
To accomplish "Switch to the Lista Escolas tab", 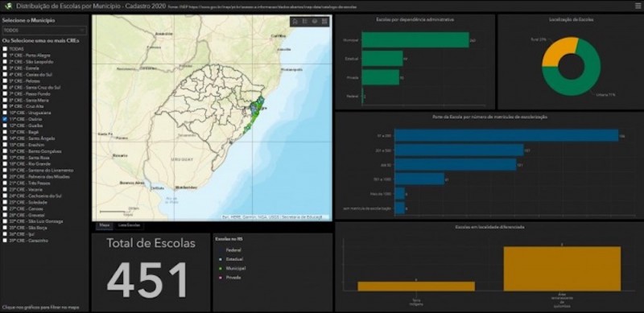I will (x=129, y=225).
